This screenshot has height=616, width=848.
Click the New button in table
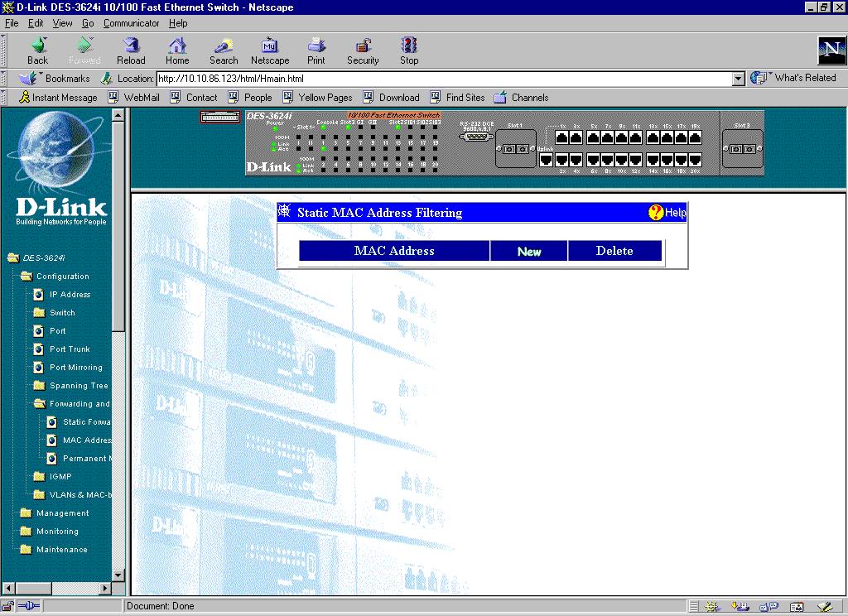click(528, 252)
